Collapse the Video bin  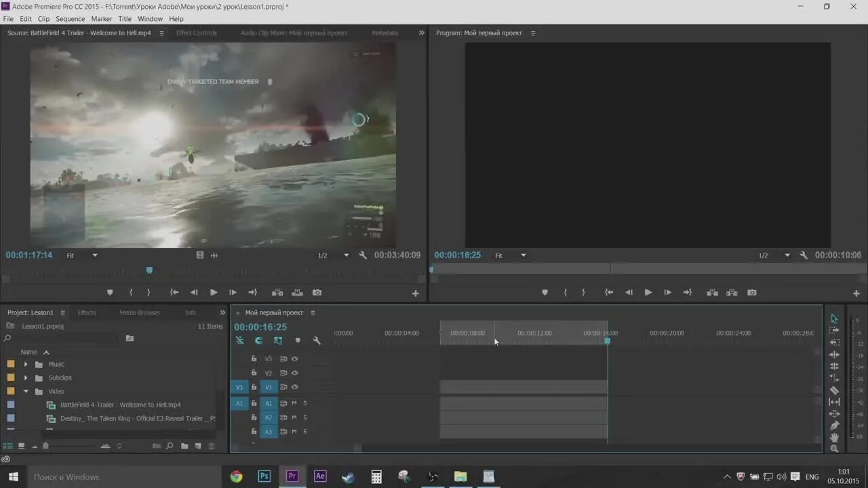(26, 391)
